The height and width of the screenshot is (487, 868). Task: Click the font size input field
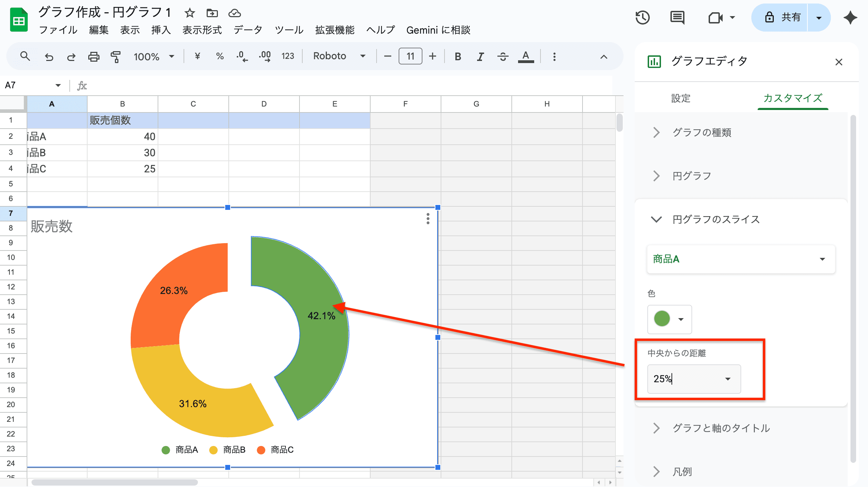[x=410, y=56]
